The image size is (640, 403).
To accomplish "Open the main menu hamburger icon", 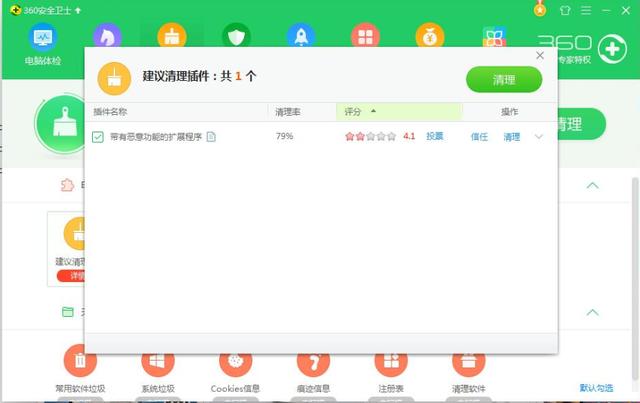I will tap(586, 10).
